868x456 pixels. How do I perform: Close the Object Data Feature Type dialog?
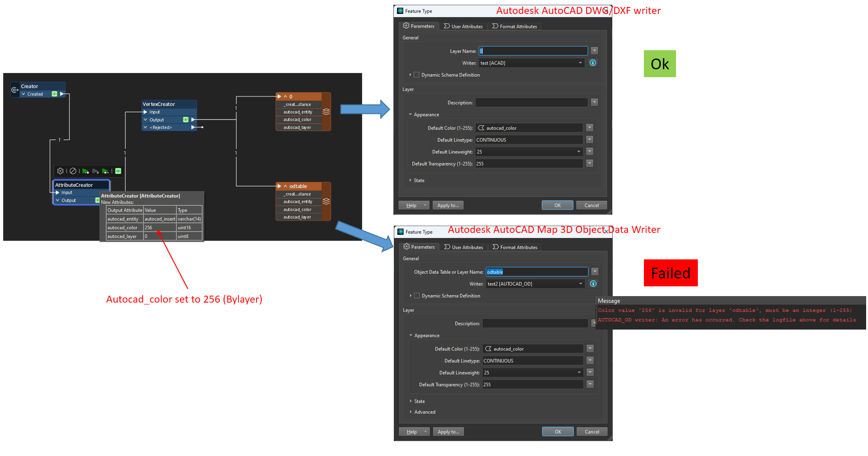tap(606, 231)
